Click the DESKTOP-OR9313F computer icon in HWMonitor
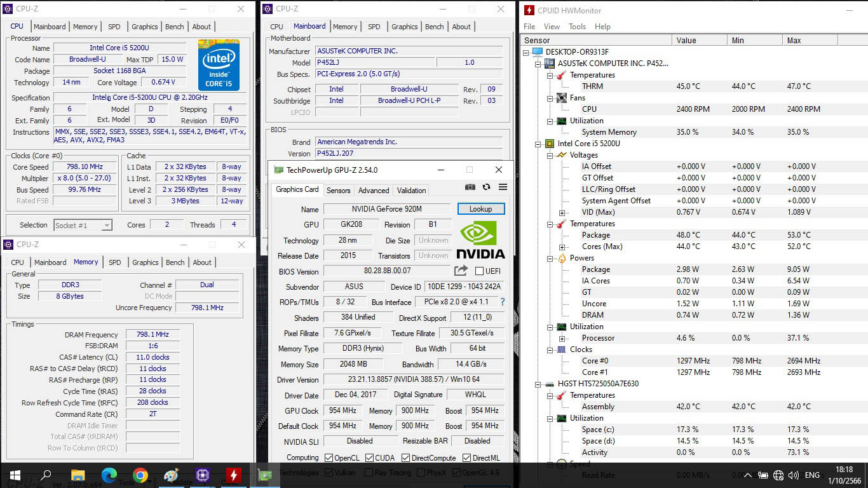Viewport: 868px width, 488px height. (538, 51)
